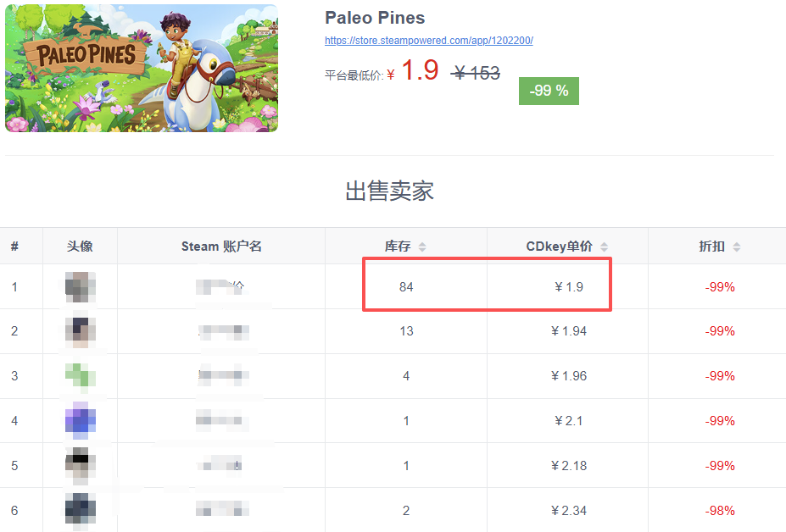
Task: Click the ¥ 1.94 price cell
Action: tap(569, 331)
